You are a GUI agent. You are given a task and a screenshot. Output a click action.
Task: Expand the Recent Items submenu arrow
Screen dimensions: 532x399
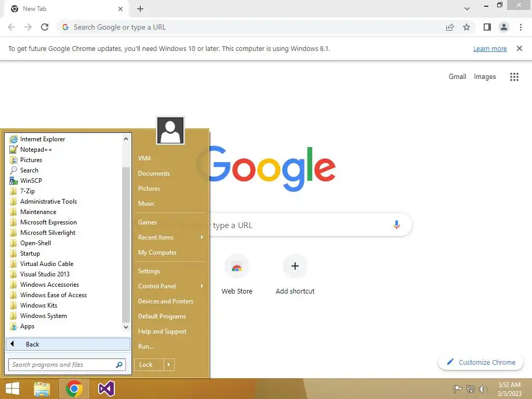click(202, 237)
